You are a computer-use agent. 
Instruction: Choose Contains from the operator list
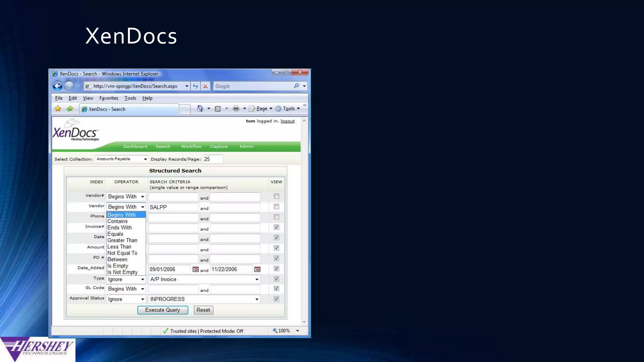pos(118,221)
